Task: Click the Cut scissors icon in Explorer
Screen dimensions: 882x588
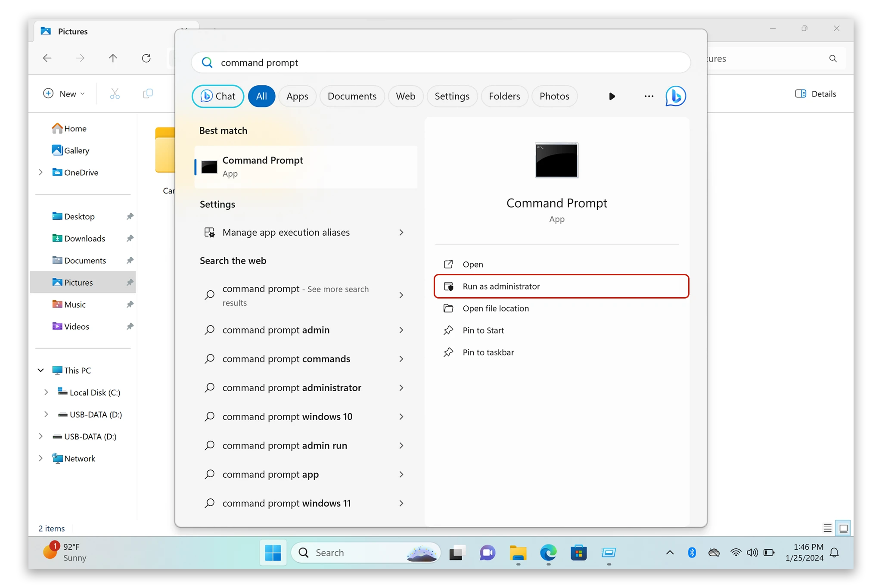Action: tap(115, 93)
